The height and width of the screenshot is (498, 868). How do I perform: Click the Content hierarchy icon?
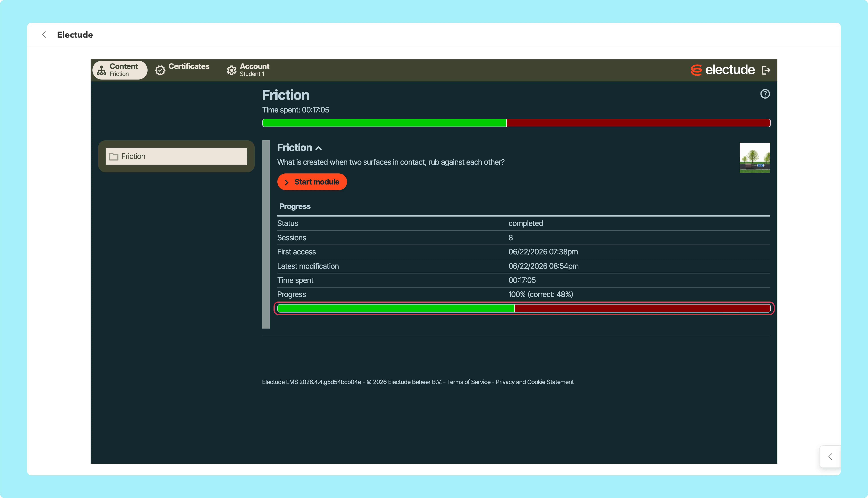click(101, 70)
